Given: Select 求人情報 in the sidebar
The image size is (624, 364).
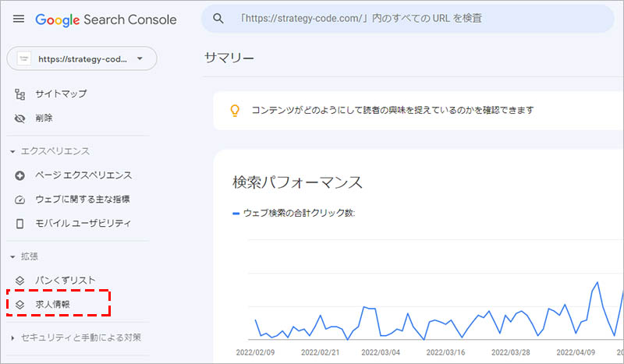Looking at the screenshot, I should tap(53, 304).
